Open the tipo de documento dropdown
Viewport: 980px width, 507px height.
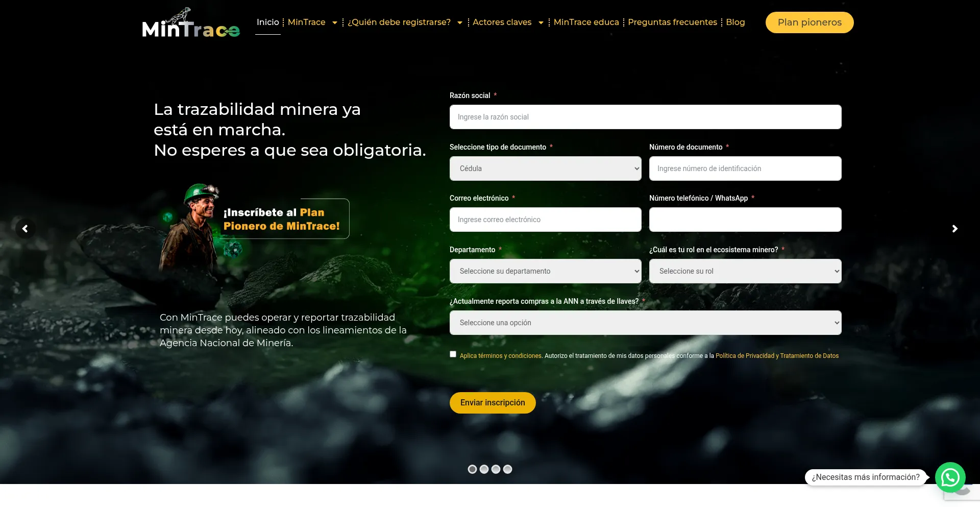(545, 168)
